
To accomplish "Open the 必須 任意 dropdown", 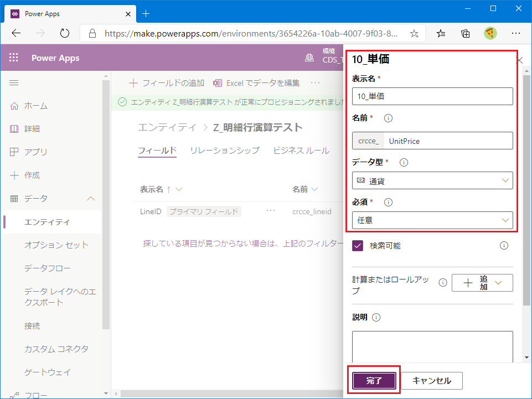I will [432, 220].
